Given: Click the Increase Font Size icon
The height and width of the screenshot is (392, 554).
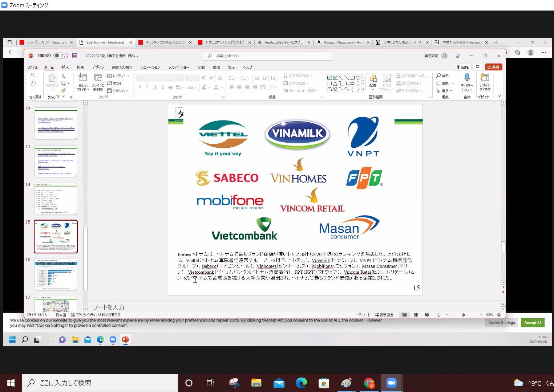Looking at the screenshot, I should point(204,78).
